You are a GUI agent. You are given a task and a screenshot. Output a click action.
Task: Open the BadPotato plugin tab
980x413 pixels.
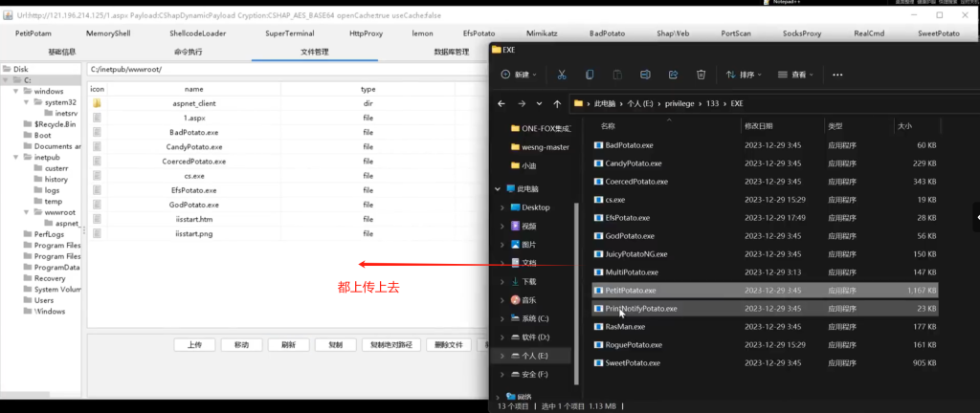[x=607, y=33]
